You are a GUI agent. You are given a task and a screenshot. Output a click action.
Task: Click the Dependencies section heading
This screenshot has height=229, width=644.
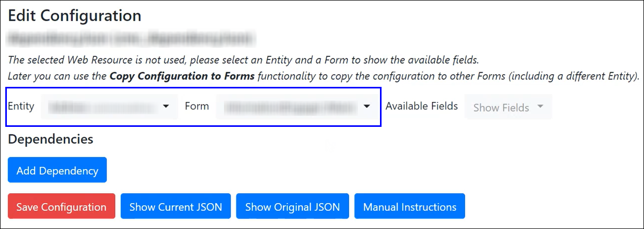click(51, 140)
